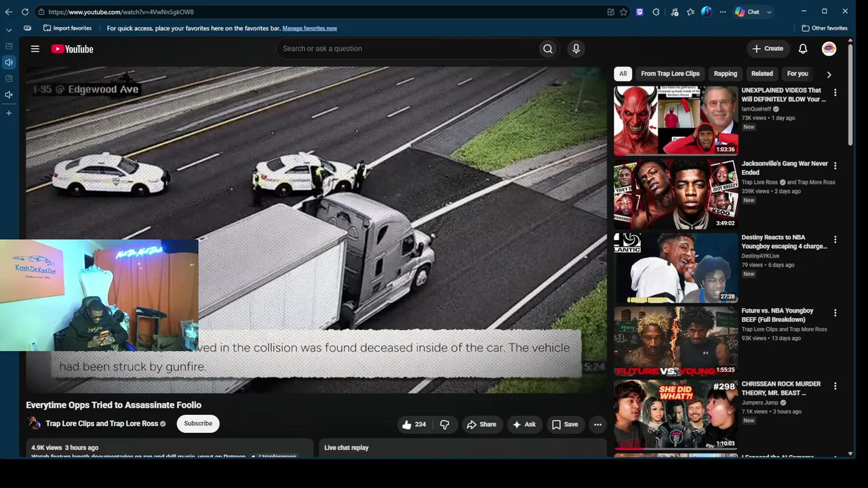Open options for CHRISSEAN ROCK video
868x488 pixels.
835,386
